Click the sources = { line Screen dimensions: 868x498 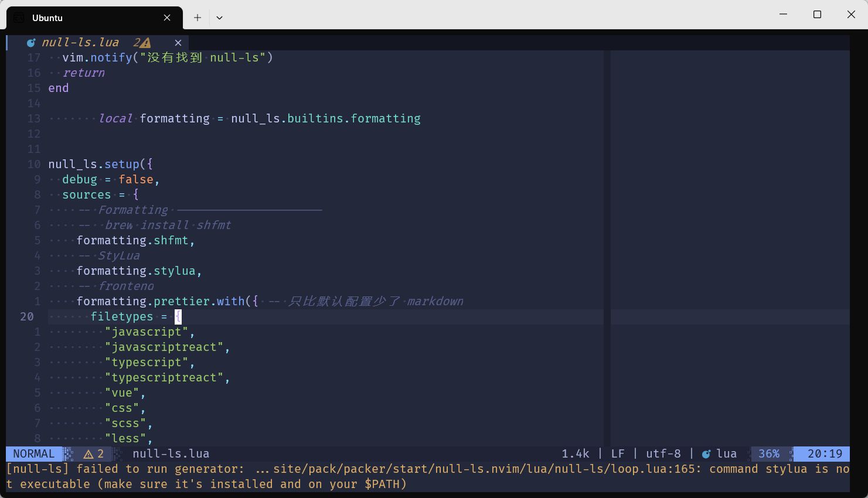[x=100, y=195]
